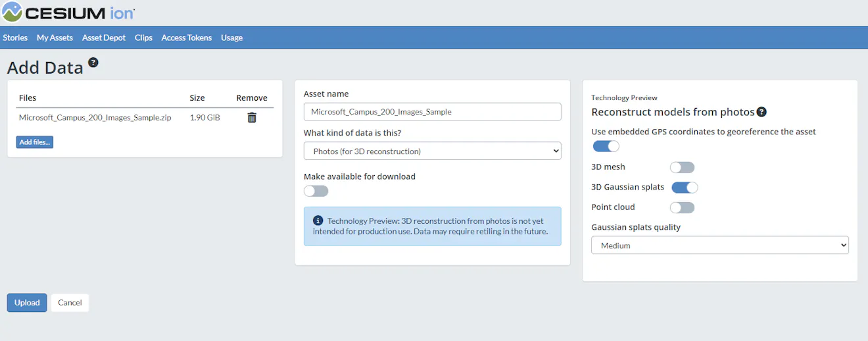Click the Asset name text field

tap(432, 112)
